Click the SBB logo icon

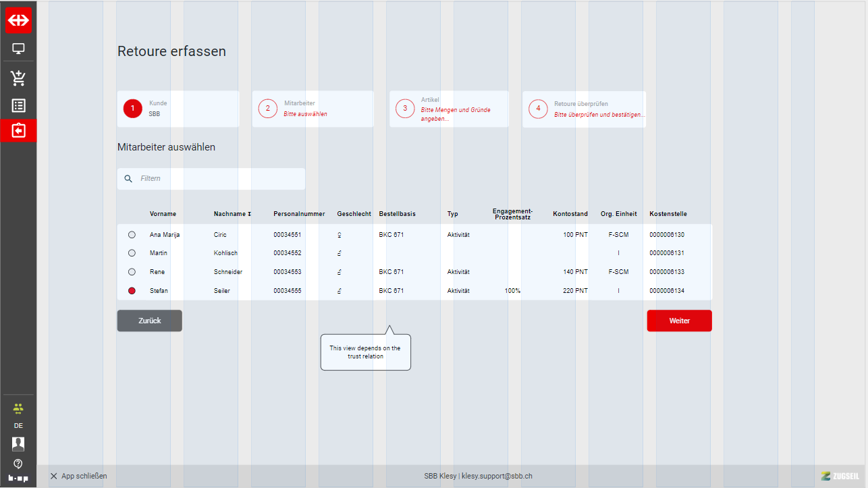point(18,21)
